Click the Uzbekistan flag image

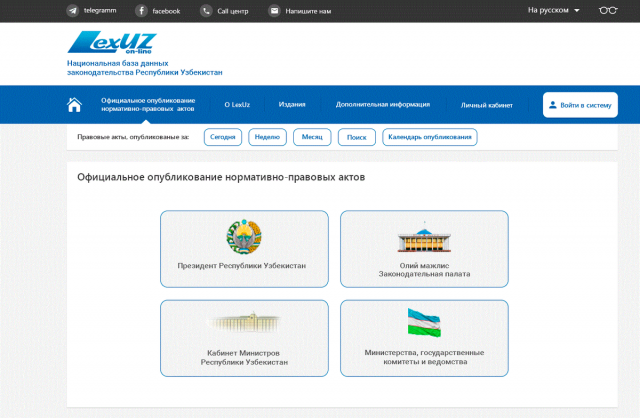coord(424,322)
